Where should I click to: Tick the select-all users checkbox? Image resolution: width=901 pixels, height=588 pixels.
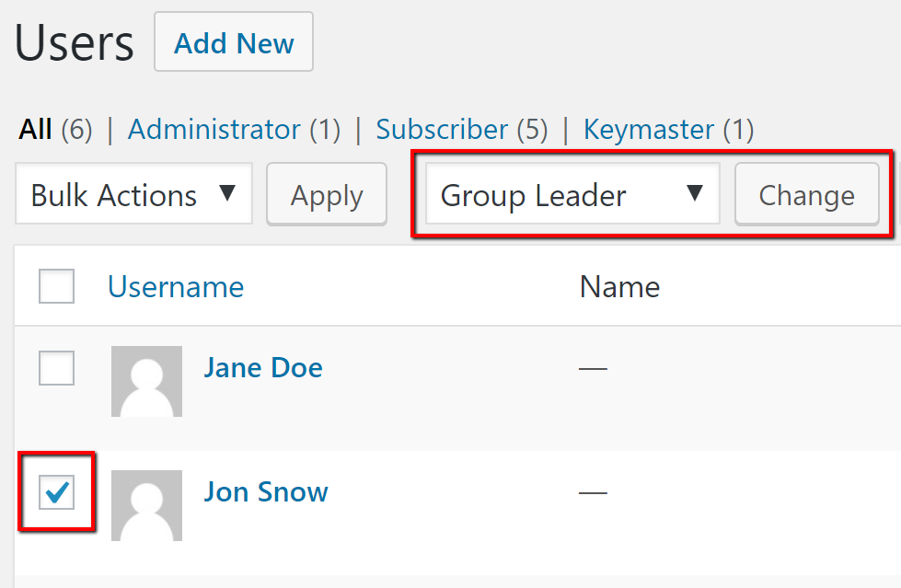[x=56, y=287]
